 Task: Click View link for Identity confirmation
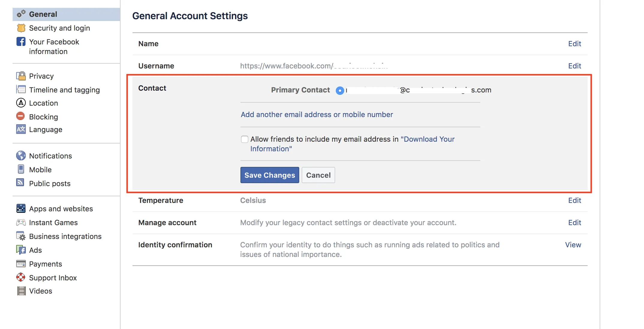pyautogui.click(x=573, y=245)
